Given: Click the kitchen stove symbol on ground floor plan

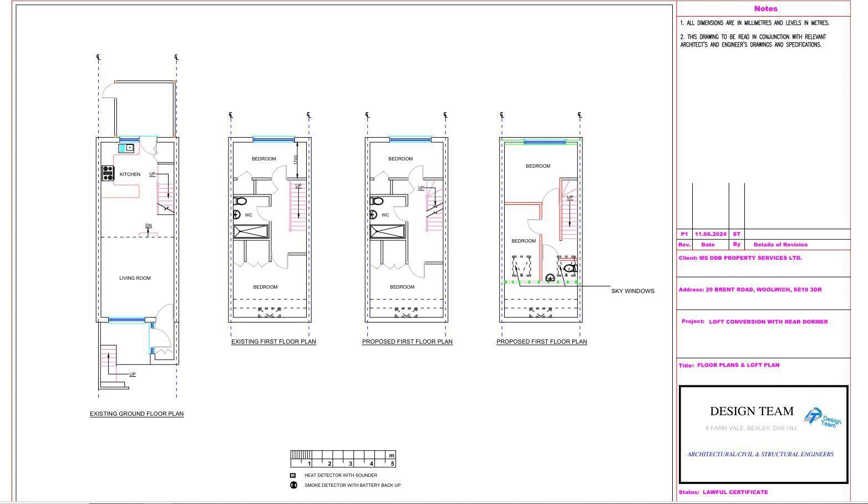Looking at the screenshot, I should pos(109,173).
